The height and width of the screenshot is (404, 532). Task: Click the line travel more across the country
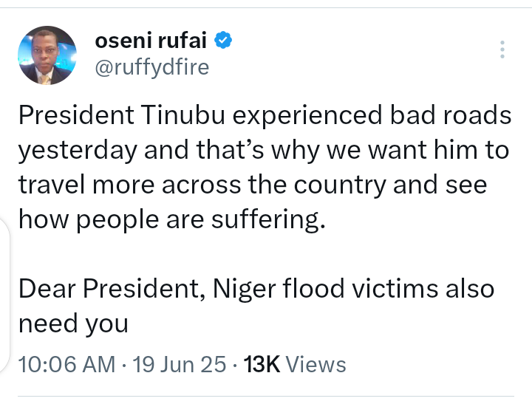tap(251, 184)
